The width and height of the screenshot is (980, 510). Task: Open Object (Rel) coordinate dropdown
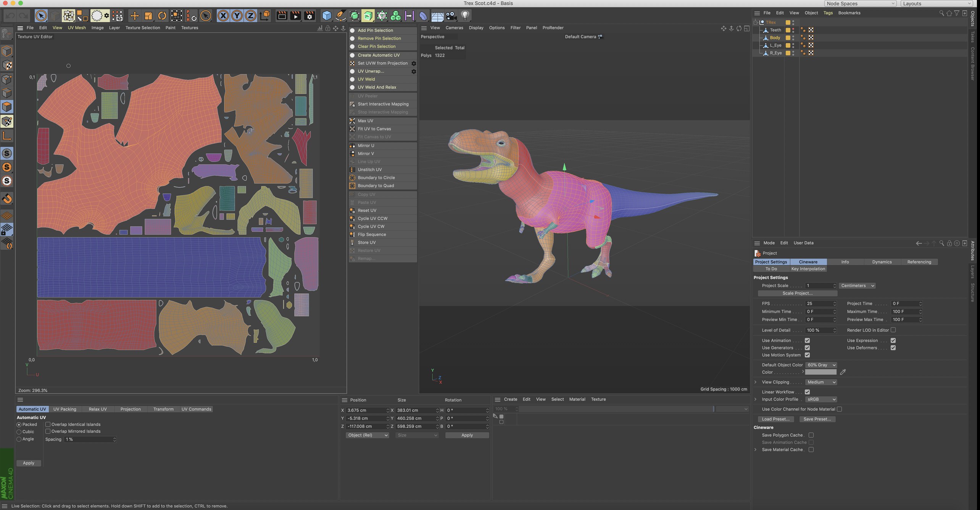367,435
